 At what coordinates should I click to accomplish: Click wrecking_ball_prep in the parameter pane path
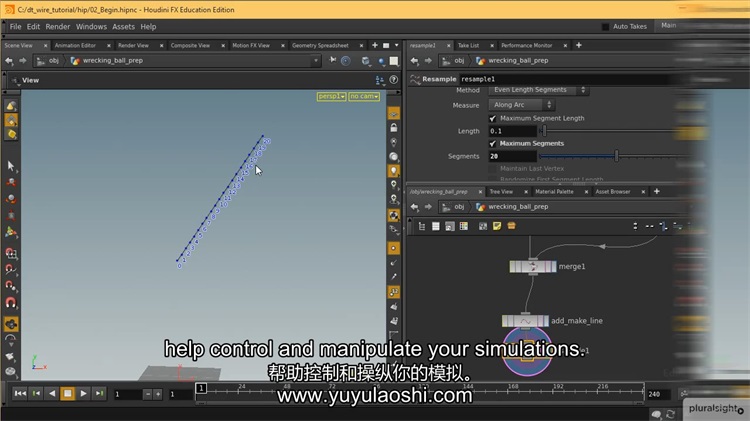click(518, 61)
